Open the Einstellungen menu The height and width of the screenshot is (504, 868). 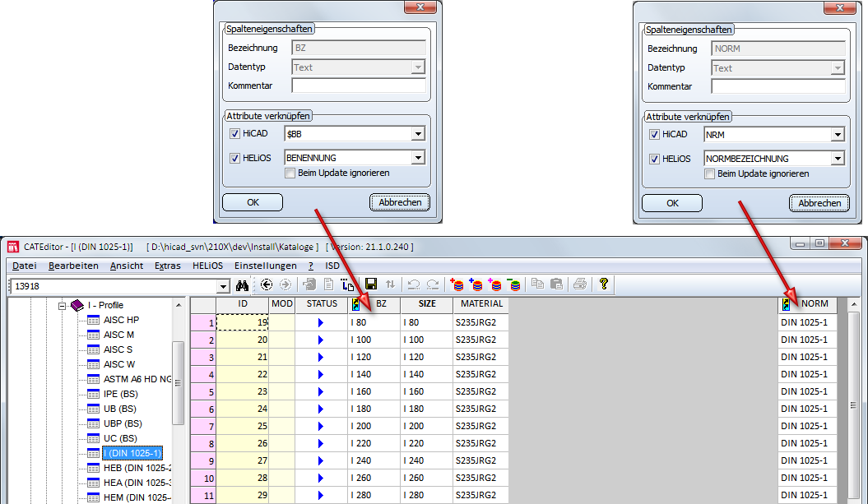tap(265, 266)
